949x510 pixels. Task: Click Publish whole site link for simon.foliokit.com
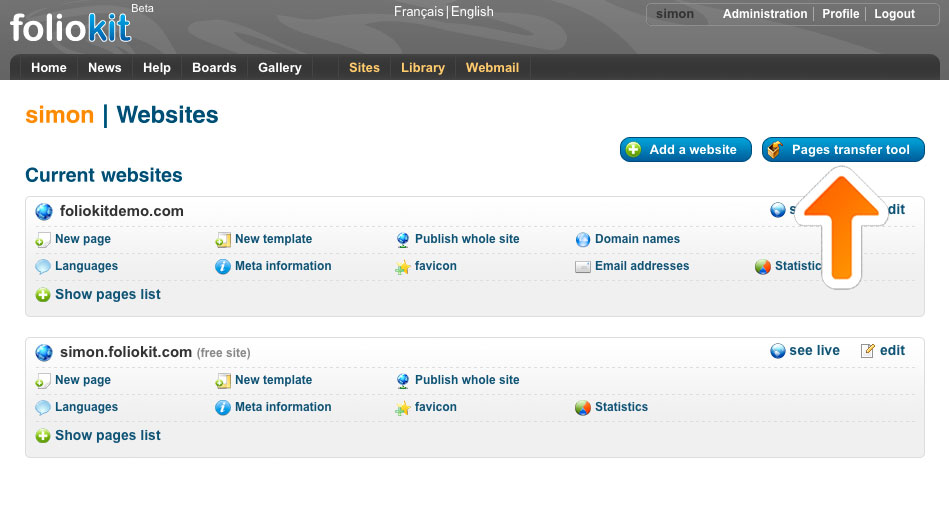coord(467,380)
